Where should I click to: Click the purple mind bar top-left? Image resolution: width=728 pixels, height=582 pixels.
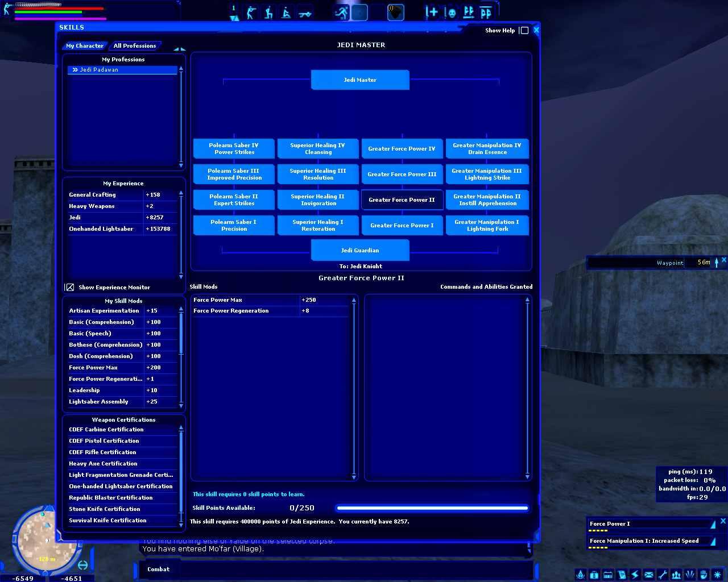(60, 18)
